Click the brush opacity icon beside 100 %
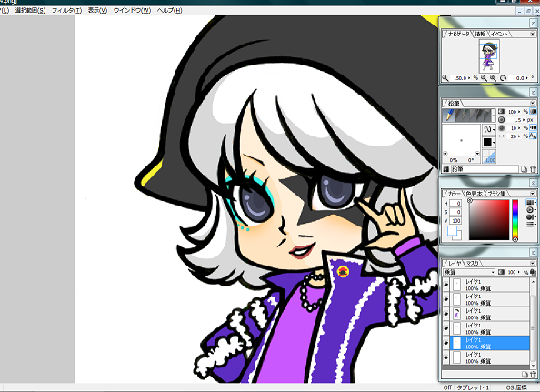540x392 pixels. (x=502, y=112)
